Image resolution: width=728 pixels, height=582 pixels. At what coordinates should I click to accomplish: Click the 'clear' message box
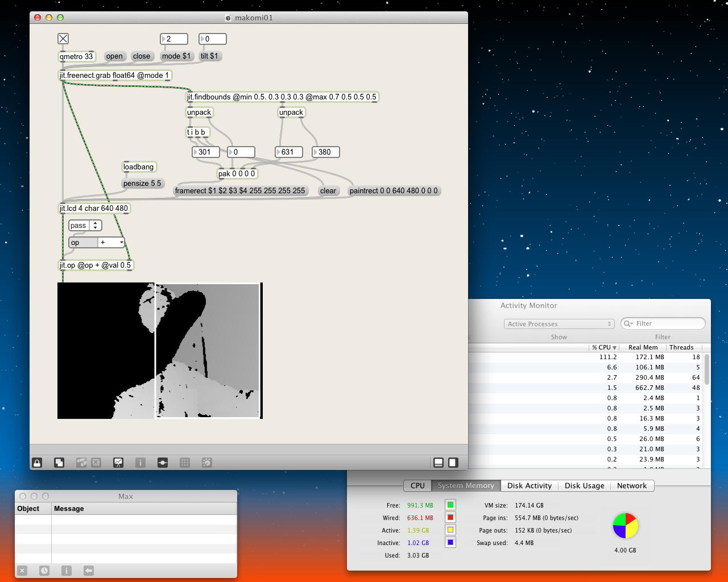point(328,191)
